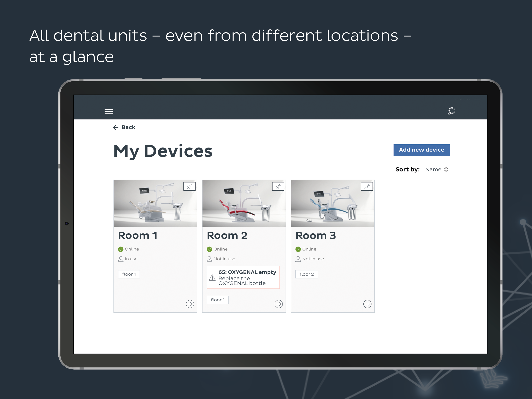Go back using the Back link

click(x=124, y=127)
